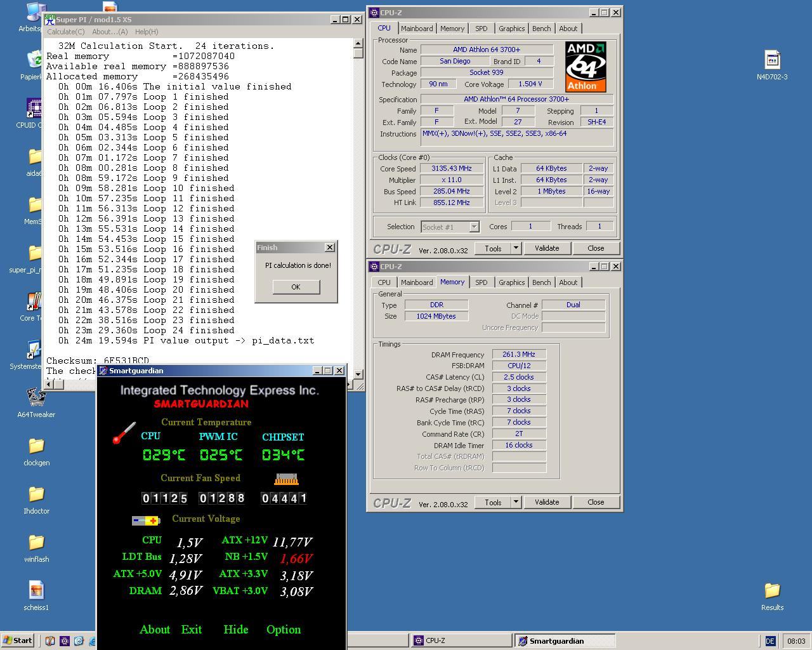Viewport: 812px width, 650px height.
Task: Click the Smartguardian title bar icon
Action: (x=103, y=371)
